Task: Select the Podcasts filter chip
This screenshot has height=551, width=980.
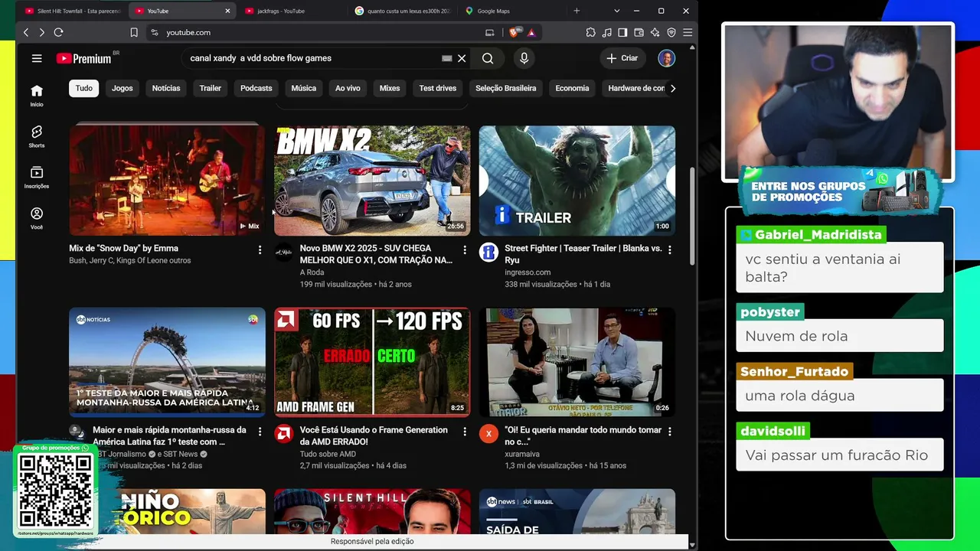Action: point(256,88)
